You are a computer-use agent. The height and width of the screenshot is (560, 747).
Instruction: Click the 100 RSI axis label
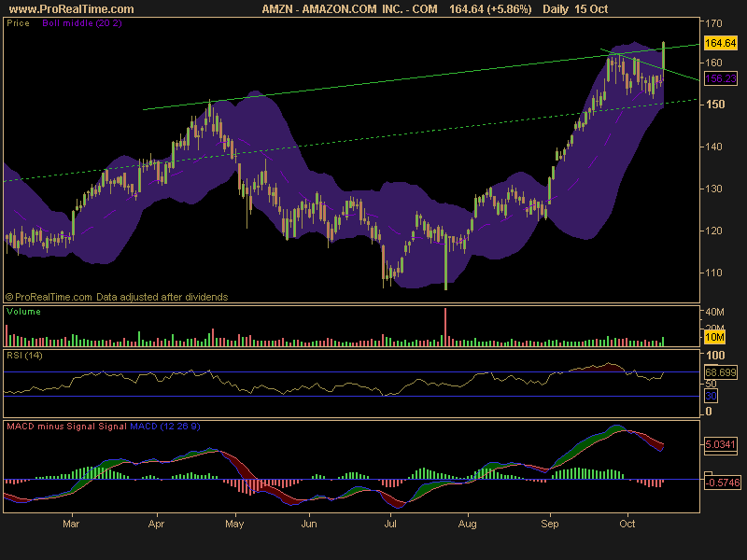click(715, 356)
